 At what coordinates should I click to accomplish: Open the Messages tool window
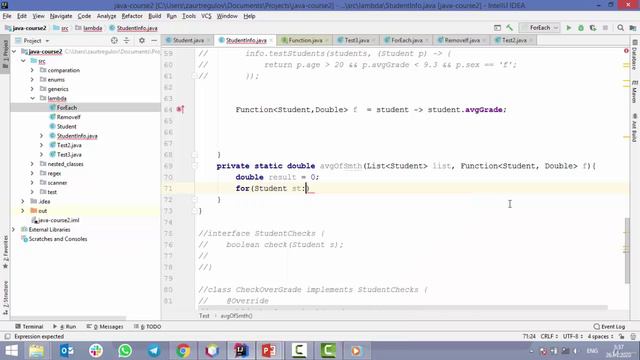click(x=105, y=327)
